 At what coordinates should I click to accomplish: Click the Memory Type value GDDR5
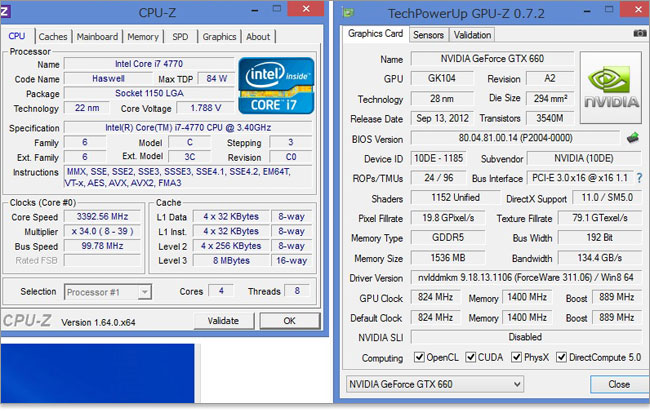(x=448, y=238)
